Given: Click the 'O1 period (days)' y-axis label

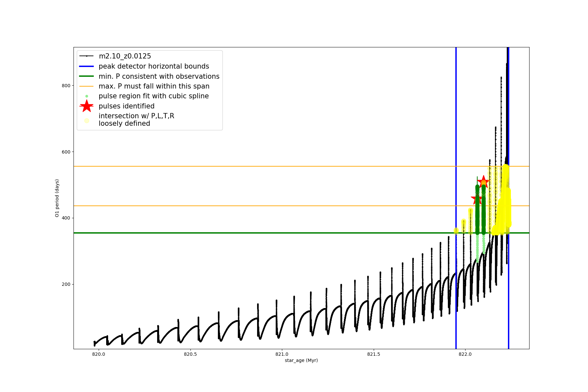Looking at the screenshot, I should click(57, 198).
